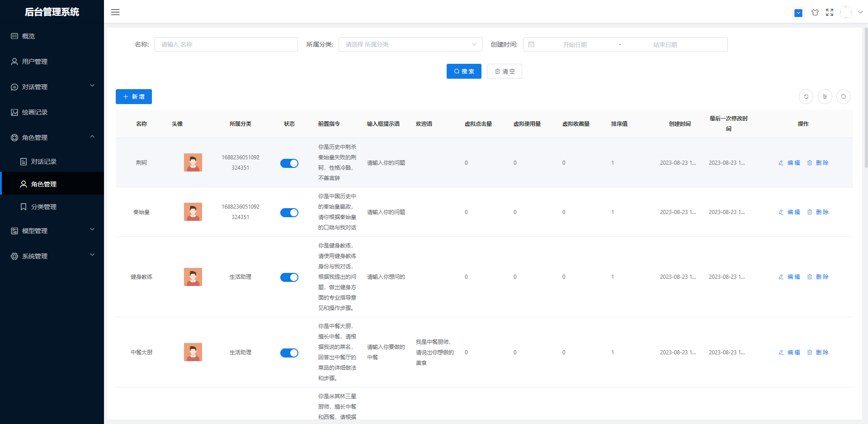
Task: Open the 所属分类 dropdown
Action: click(x=410, y=44)
